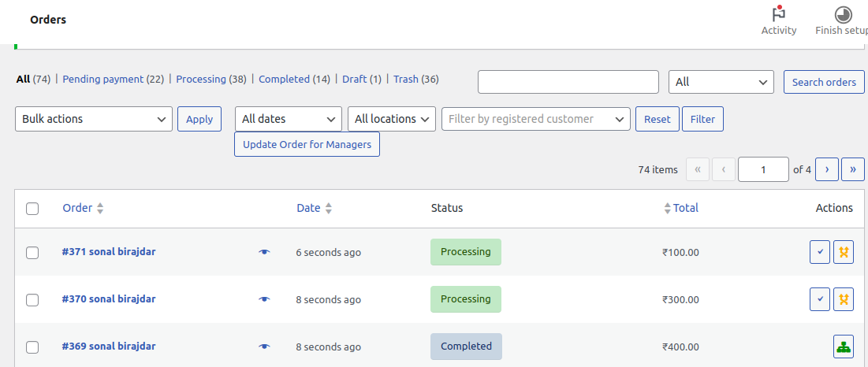Image resolution: width=868 pixels, height=367 pixels.
Task: Open order #370 sonal birajdar link
Action: coord(109,299)
